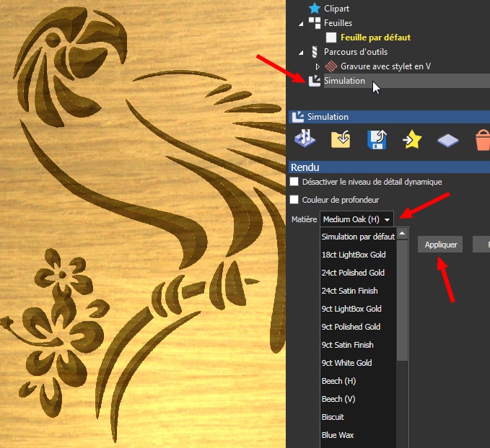Click the Rendu section header
The height and width of the screenshot is (448, 490).
click(389, 167)
